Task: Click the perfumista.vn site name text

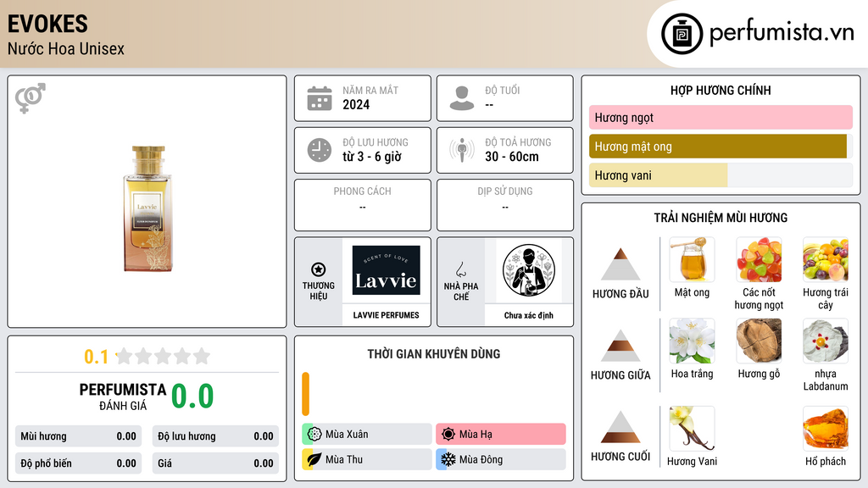Action: tap(782, 32)
